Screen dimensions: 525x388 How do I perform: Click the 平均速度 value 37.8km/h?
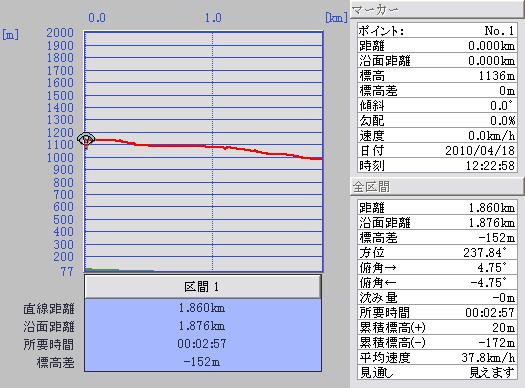point(488,358)
